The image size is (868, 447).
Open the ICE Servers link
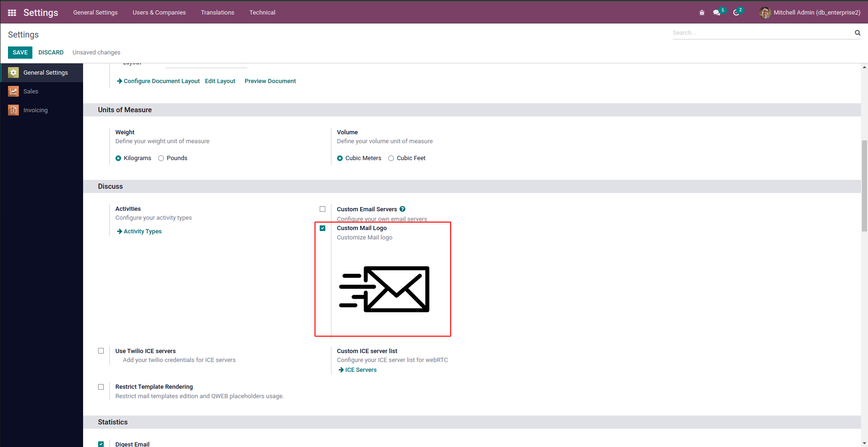[358, 370]
